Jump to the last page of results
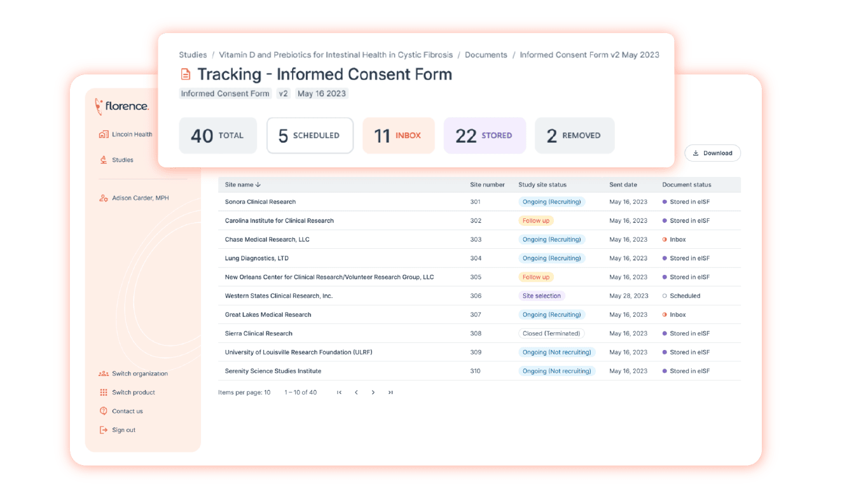This screenshot has width=868, height=504. [390, 393]
